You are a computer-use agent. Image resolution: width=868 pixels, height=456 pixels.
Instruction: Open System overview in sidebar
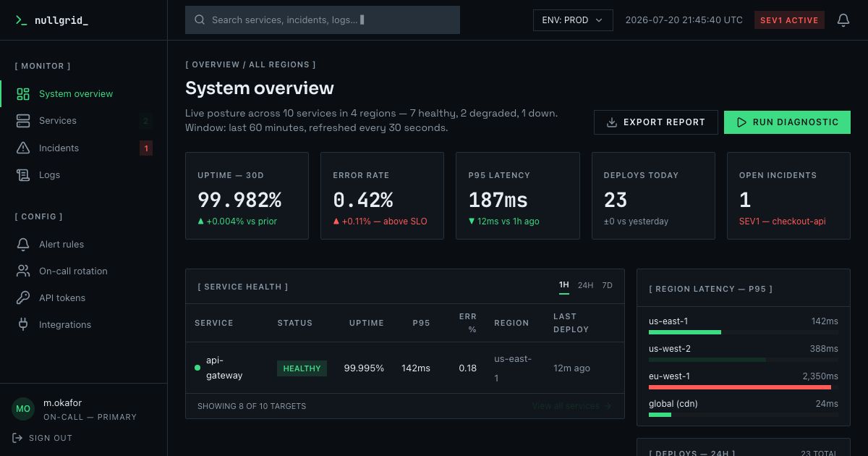tap(83, 94)
